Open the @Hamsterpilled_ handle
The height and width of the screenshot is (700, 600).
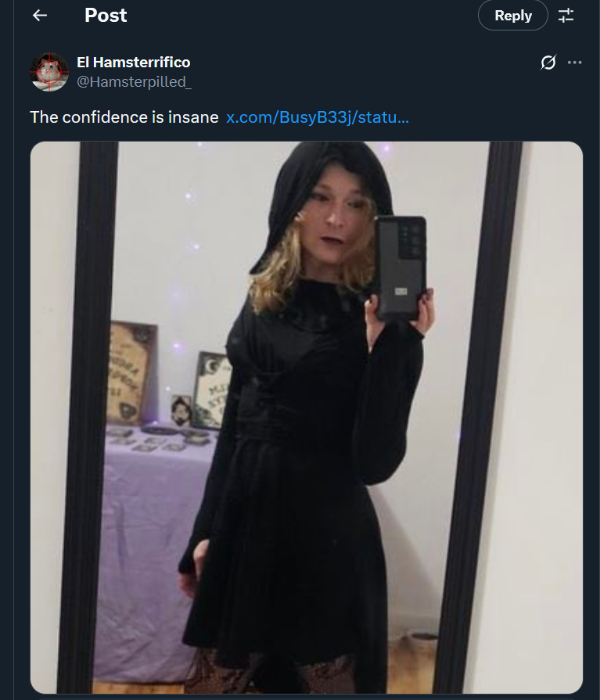[x=134, y=81]
